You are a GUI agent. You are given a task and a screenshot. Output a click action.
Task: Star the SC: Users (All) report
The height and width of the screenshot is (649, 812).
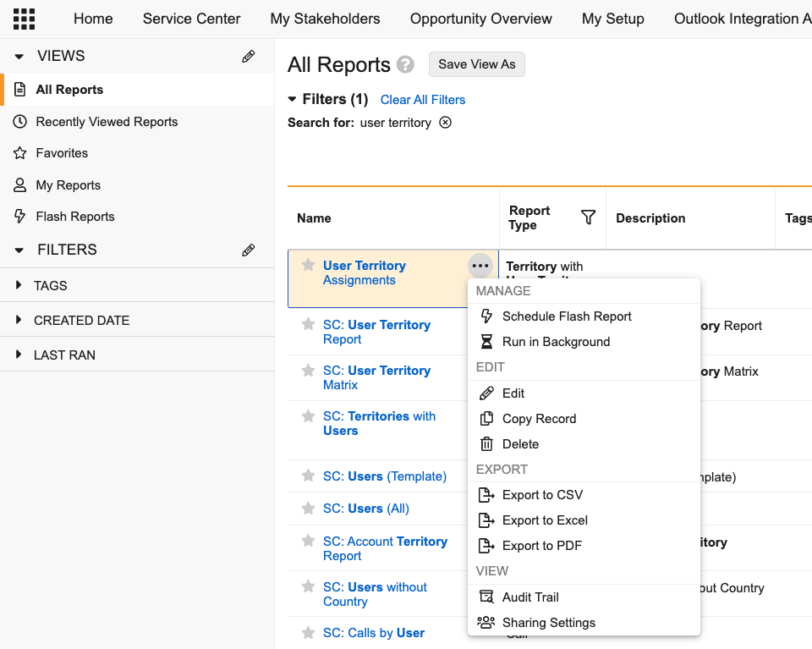[x=309, y=509]
